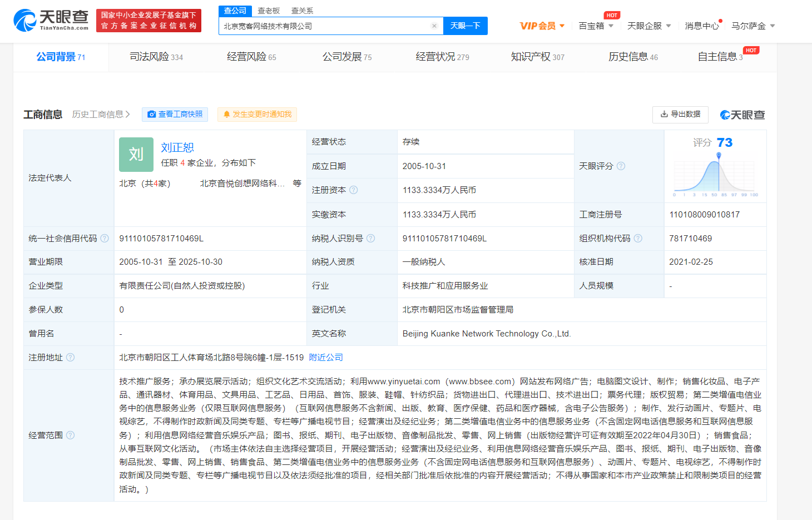
Task: Open help icon next to 组织机构代码
Action: 638,239
